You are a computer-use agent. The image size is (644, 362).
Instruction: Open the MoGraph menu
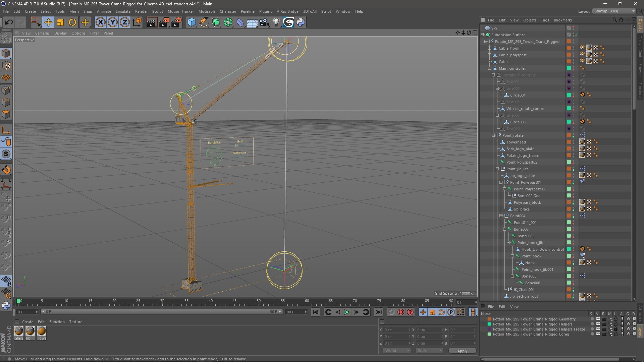[207, 11]
